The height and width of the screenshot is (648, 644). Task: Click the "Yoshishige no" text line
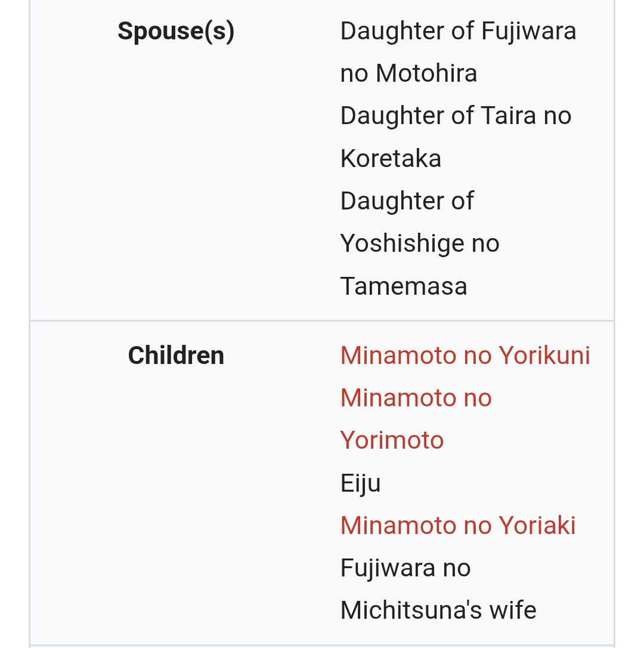click(x=420, y=243)
